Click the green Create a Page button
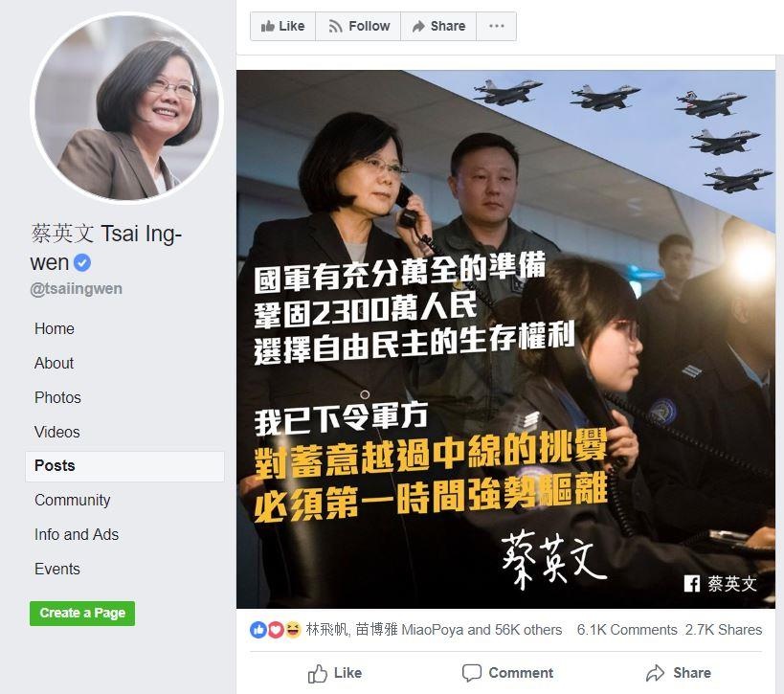This screenshot has height=694, width=784. point(82,613)
